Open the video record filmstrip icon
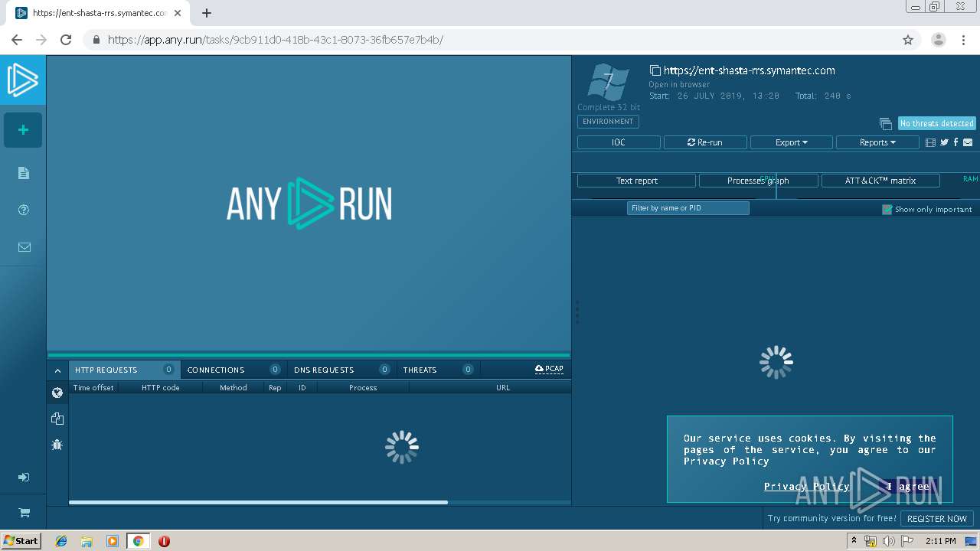Viewport: 980px width, 551px height. pos(930,142)
